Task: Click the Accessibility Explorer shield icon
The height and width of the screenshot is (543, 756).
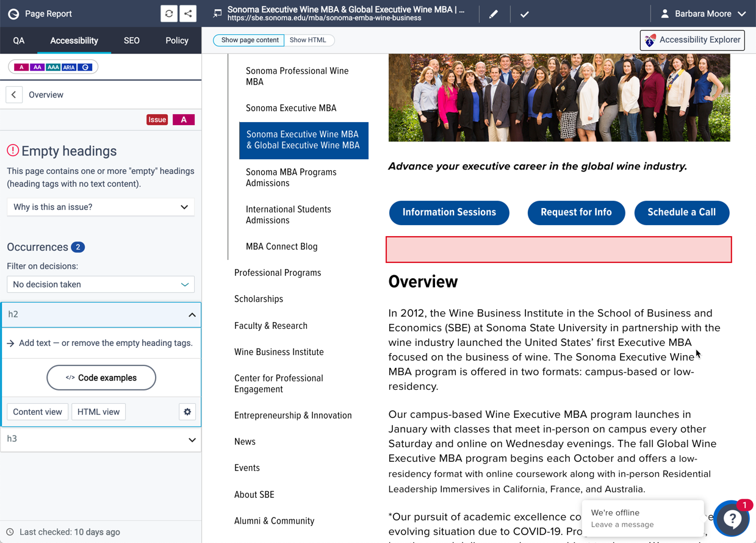Action: click(x=649, y=40)
